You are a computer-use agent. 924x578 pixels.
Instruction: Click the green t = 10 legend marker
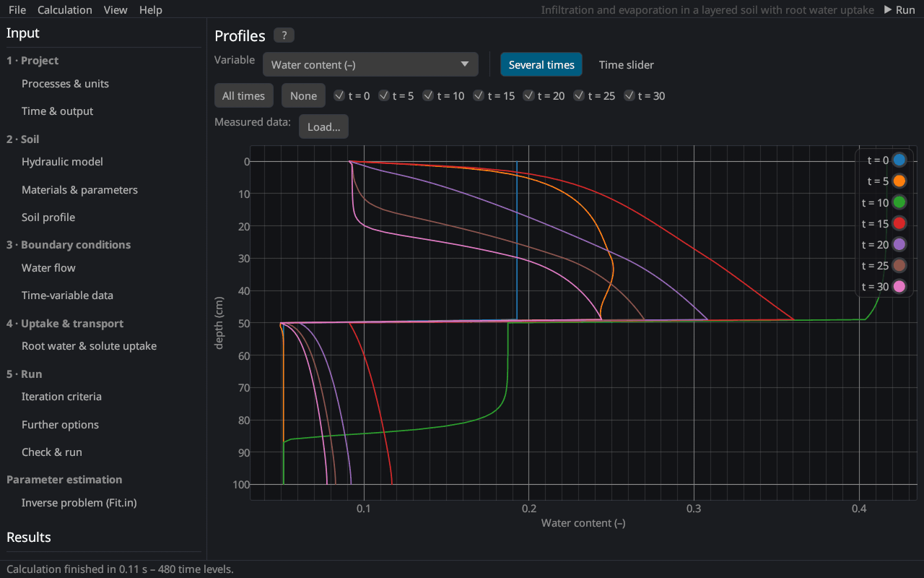899,202
